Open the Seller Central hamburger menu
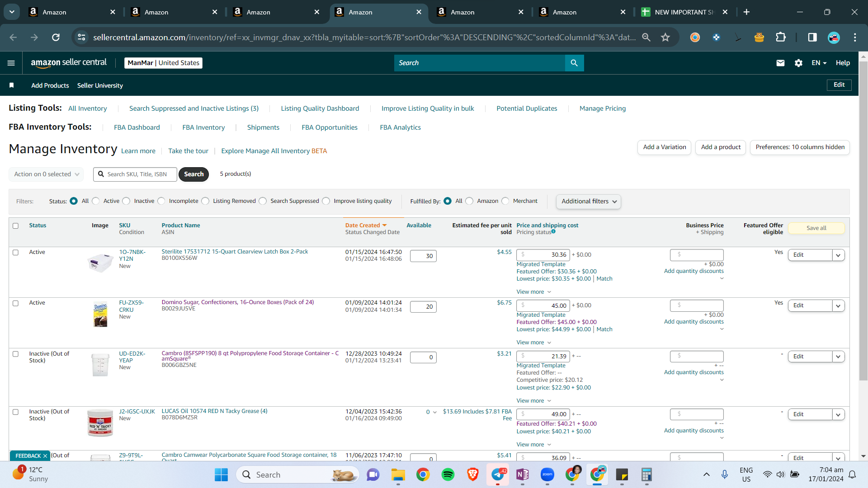Image resolution: width=868 pixels, height=488 pixels. pyautogui.click(x=11, y=63)
